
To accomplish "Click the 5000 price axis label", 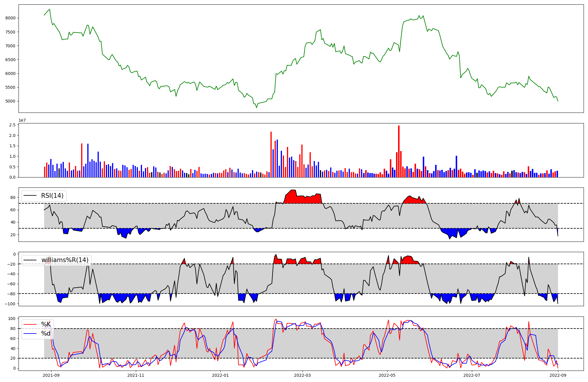I will tap(10, 101).
